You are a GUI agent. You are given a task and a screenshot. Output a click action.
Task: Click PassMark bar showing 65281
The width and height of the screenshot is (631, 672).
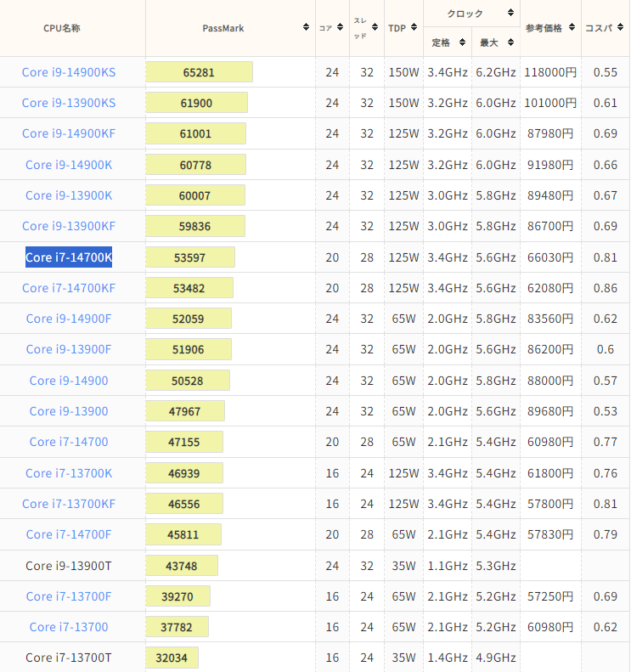tap(200, 72)
